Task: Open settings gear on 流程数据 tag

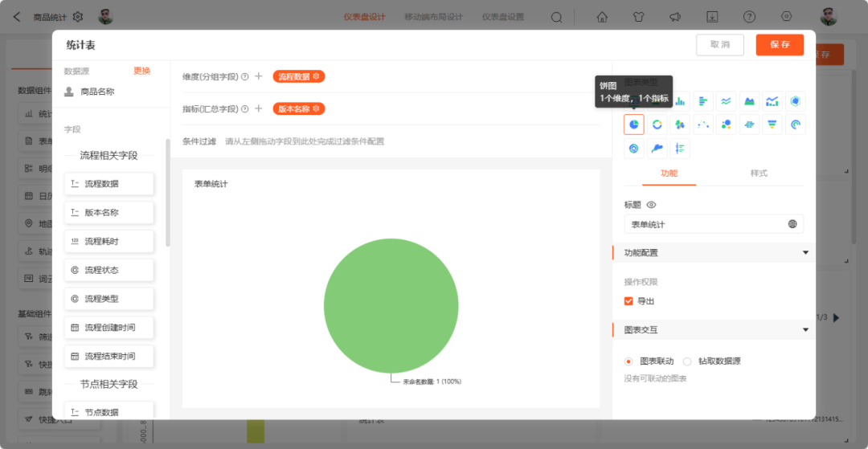Action: (x=316, y=76)
